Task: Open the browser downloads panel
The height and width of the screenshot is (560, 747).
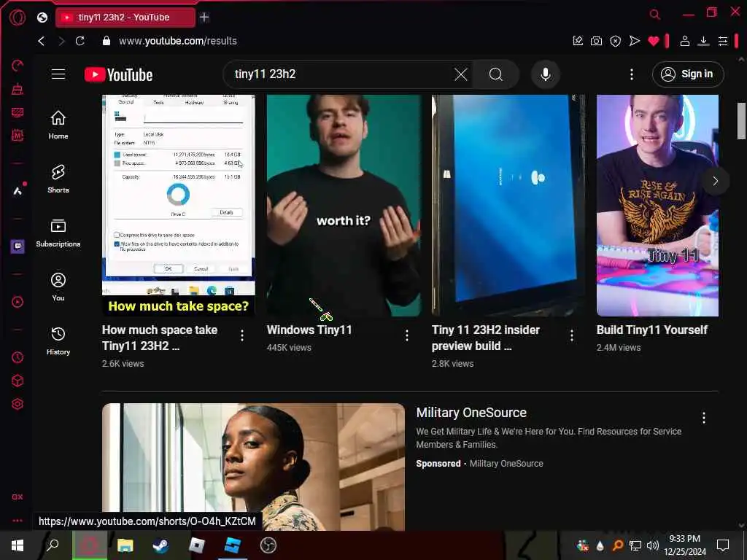Action: click(703, 42)
